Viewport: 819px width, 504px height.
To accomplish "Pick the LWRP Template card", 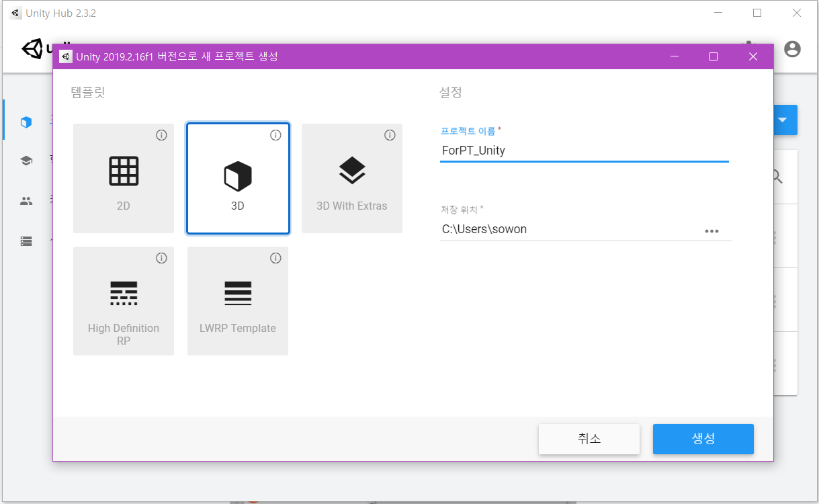I will coord(238,301).
